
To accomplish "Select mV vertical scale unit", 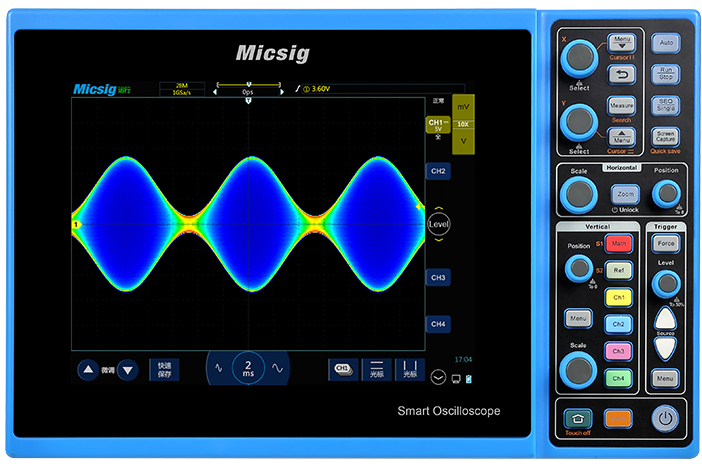I will coord(463,107).
